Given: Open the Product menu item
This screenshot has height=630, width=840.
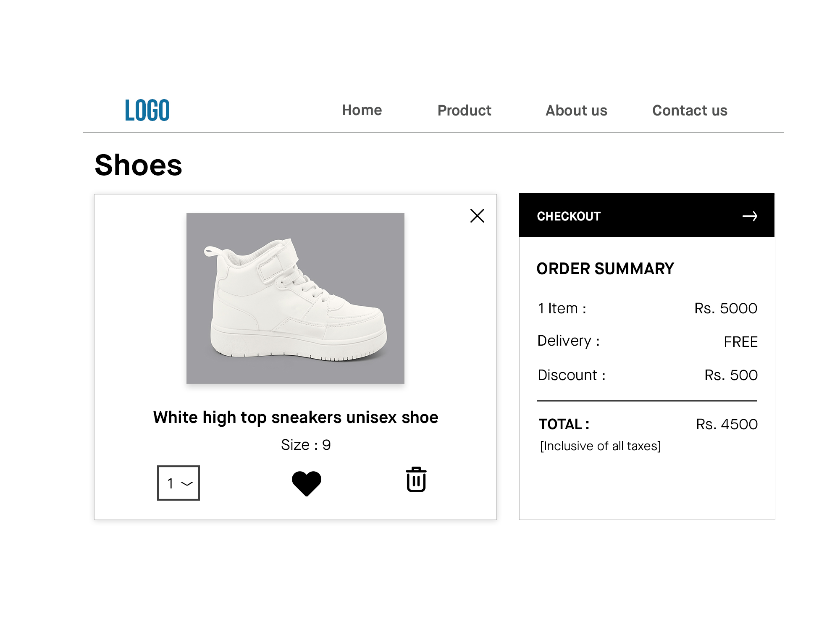Looking at the screenshot, I should [x=464, y=110].
